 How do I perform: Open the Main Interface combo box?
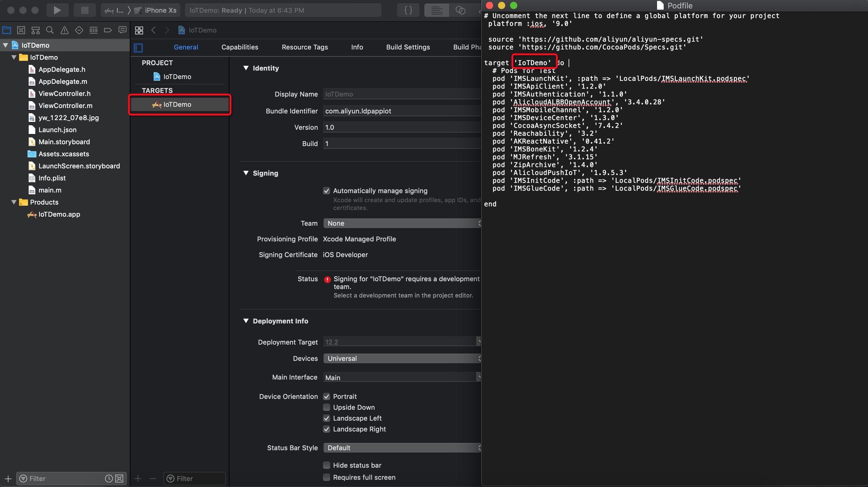pos(402,377)
